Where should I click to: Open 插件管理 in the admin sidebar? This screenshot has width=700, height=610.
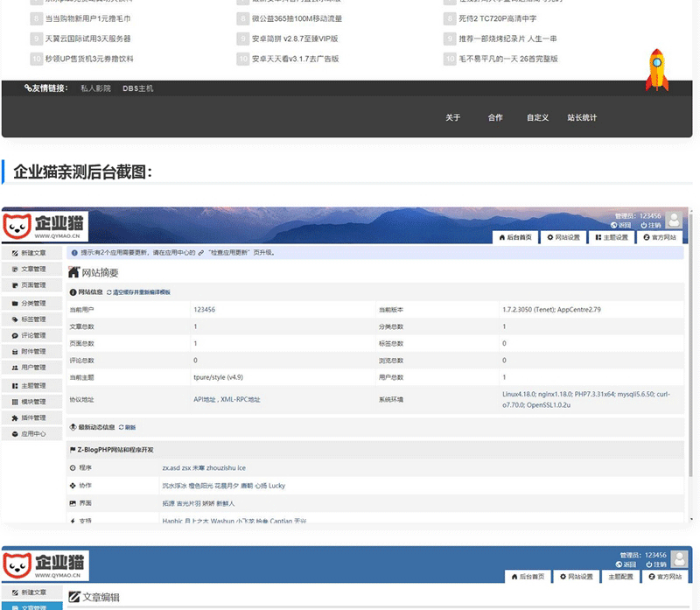(31, 418)
